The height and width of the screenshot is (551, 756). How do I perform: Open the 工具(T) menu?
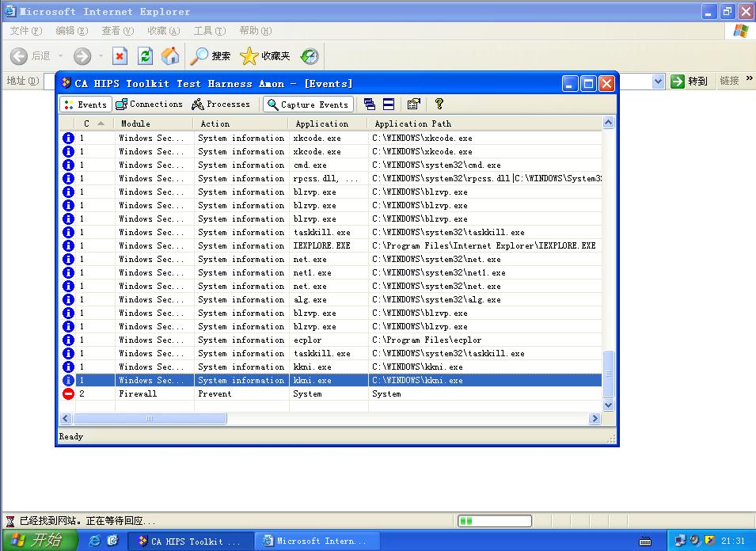coord(210,31)
